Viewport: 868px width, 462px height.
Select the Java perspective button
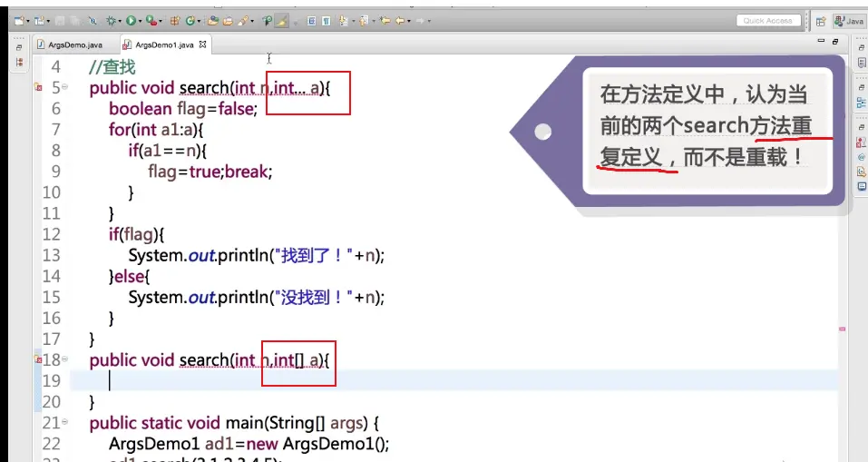point(850,21)
